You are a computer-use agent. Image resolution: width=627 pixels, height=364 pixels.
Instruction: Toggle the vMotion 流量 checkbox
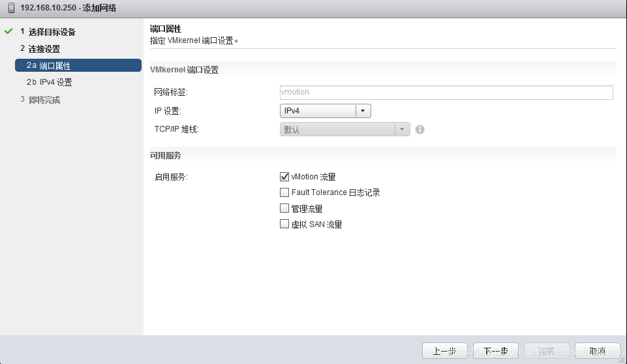coord(284,177)
